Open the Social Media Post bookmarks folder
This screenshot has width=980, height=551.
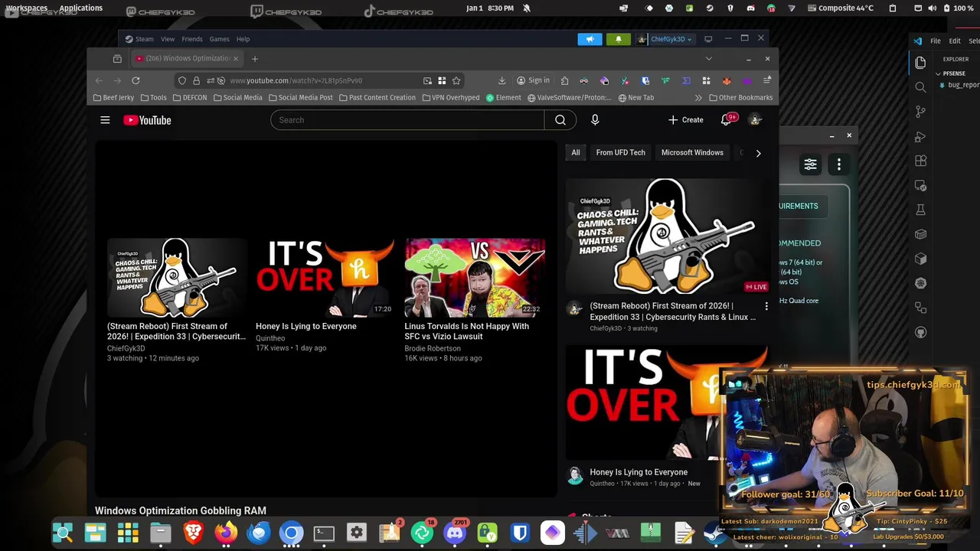pyautogui.click(x=300, y=98)
